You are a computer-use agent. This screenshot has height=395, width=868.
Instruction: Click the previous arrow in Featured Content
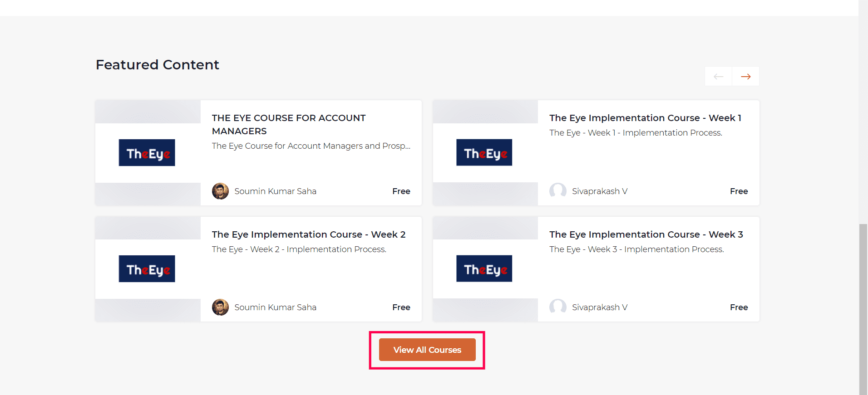(718, 77)
